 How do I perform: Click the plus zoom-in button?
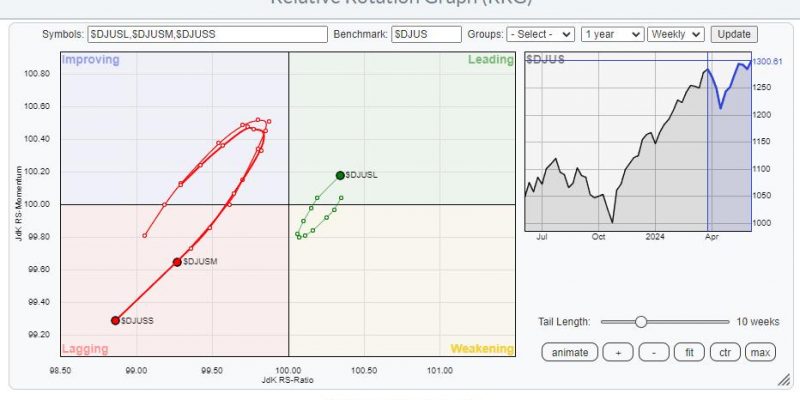617,352
